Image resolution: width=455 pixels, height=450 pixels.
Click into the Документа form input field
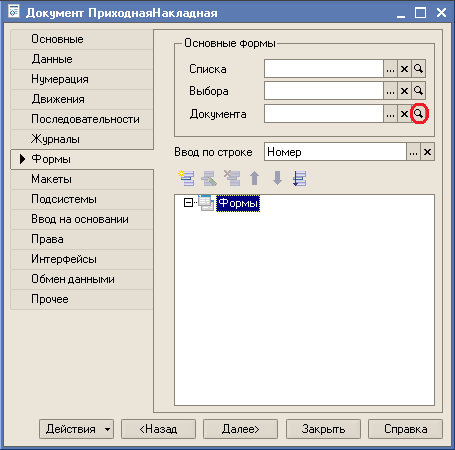(x=324, y=114)
